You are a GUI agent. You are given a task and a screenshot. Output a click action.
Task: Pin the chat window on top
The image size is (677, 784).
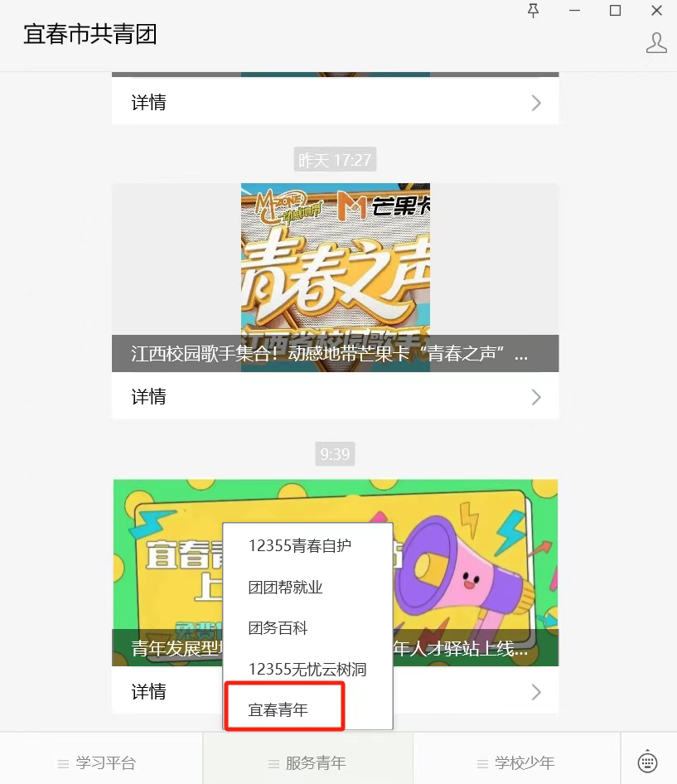533,11
